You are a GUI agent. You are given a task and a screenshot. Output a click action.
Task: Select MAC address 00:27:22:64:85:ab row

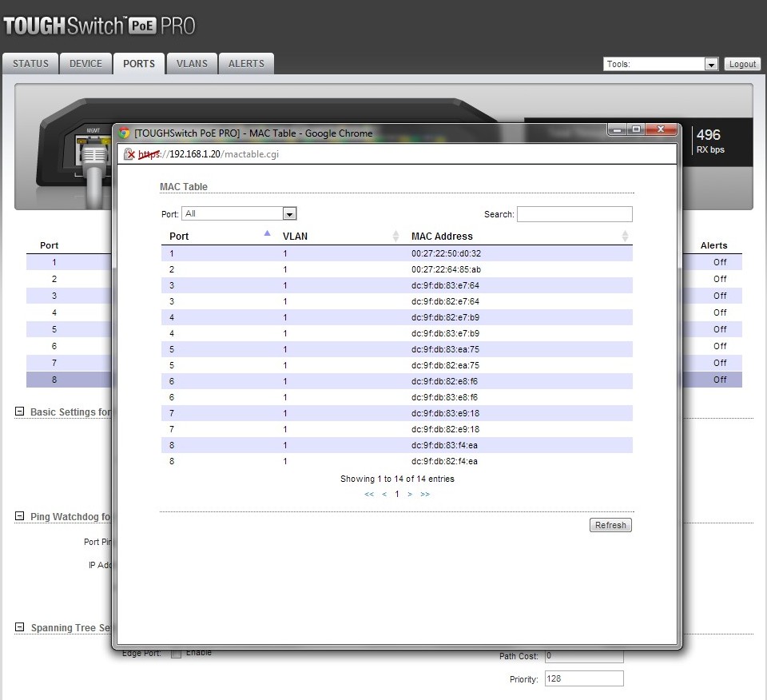pyautogui.click(x=397, y=269)
